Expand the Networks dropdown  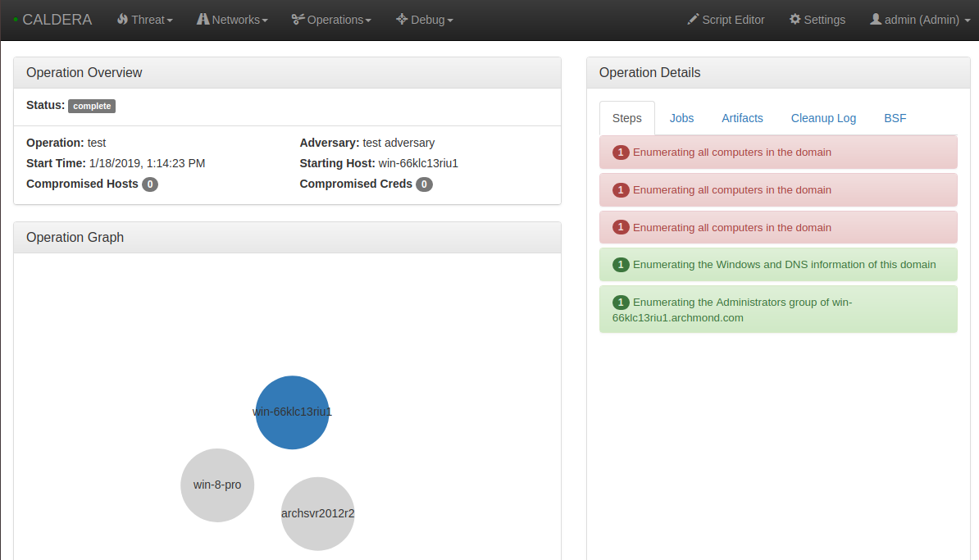[x=232, y=20]
